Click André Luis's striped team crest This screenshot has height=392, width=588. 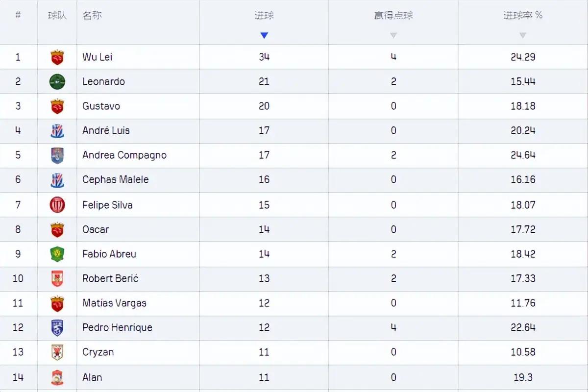pyautogui.click(x=57, y=131)
